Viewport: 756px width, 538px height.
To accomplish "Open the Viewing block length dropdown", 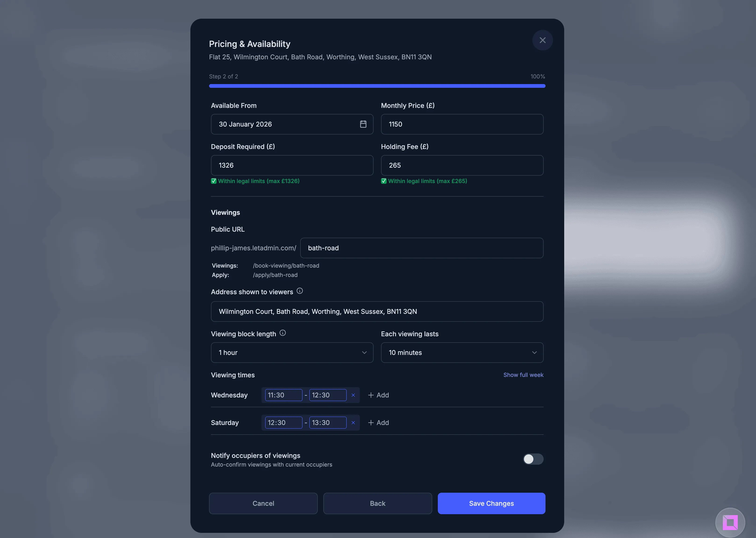I will tap(292, 353).
